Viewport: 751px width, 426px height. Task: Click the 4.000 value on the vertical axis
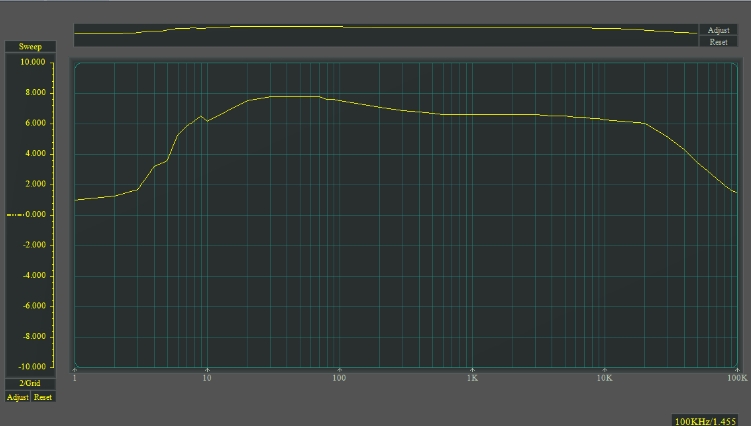pos(35,153)
